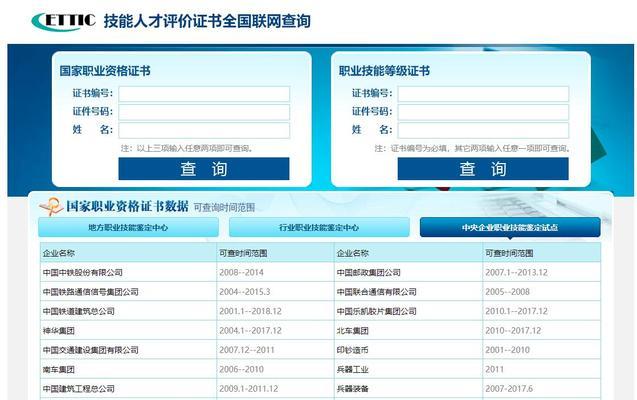Click the 可查询时间范围 subtitle text
This screenshot has height=400, width=637.
224,208
